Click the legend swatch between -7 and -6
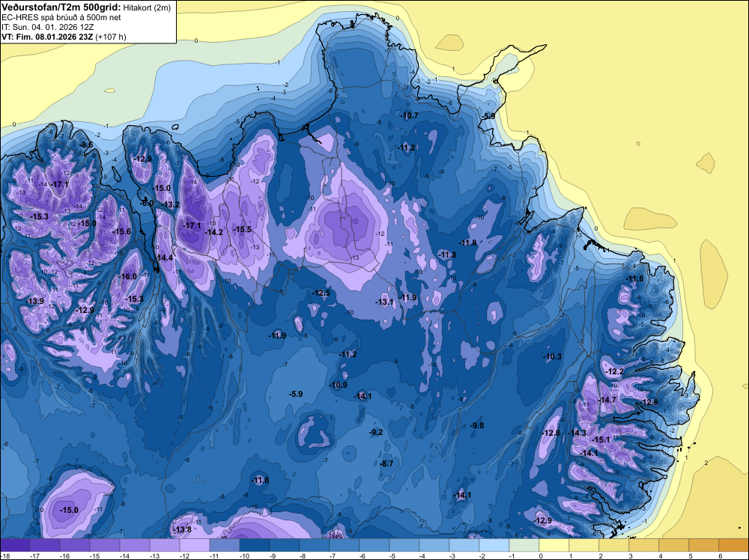 point(345,545)
